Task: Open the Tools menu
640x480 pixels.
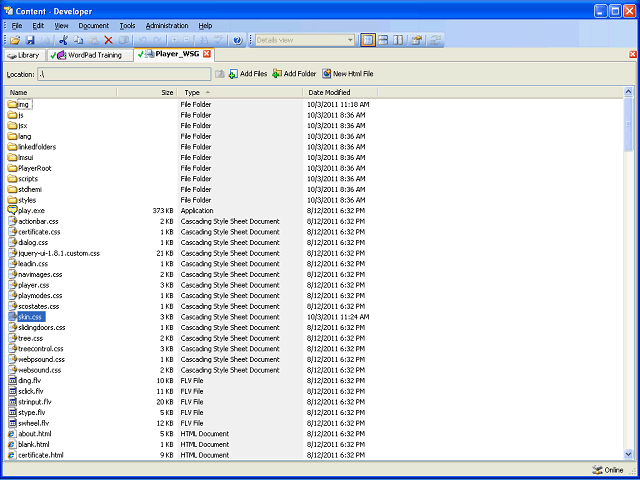Action: point(127,26)
